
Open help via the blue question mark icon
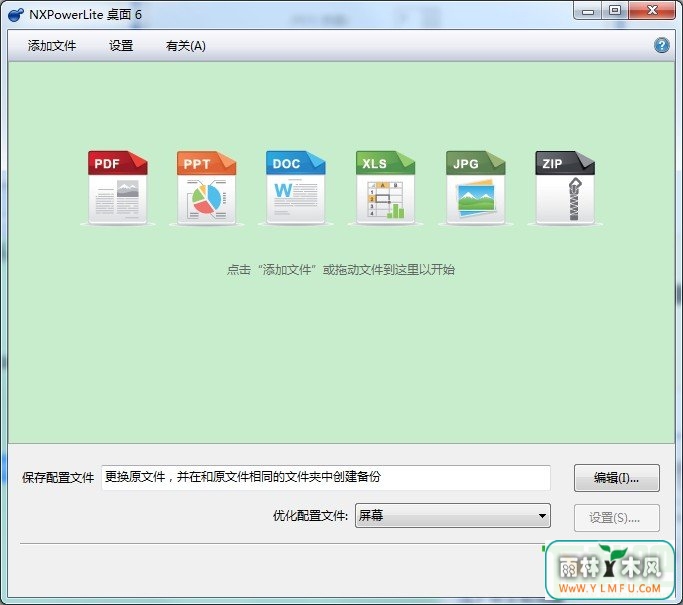pyautogui.click(x=662, y=45)
